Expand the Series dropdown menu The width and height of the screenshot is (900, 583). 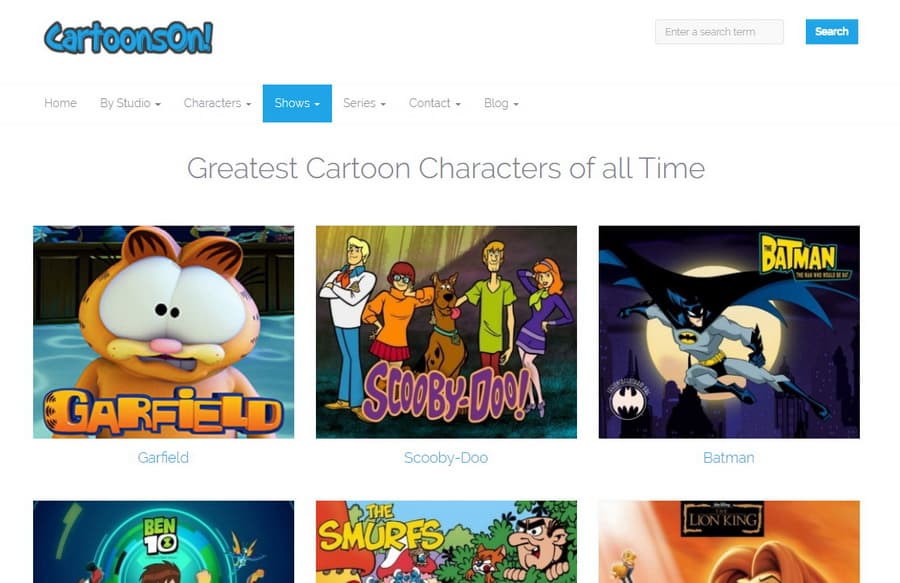(364, 103)
